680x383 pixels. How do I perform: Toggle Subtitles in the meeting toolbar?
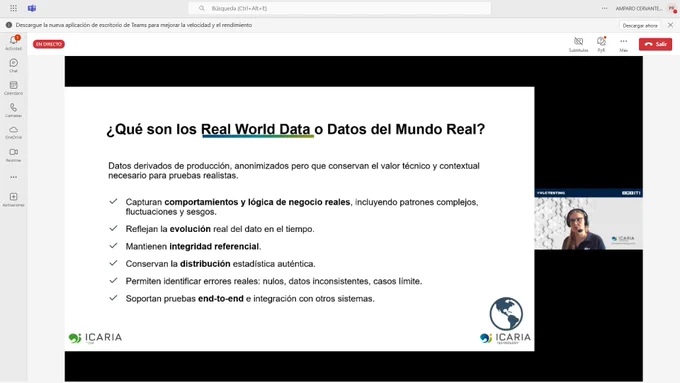pyautogui.click(x=578, y=44)
